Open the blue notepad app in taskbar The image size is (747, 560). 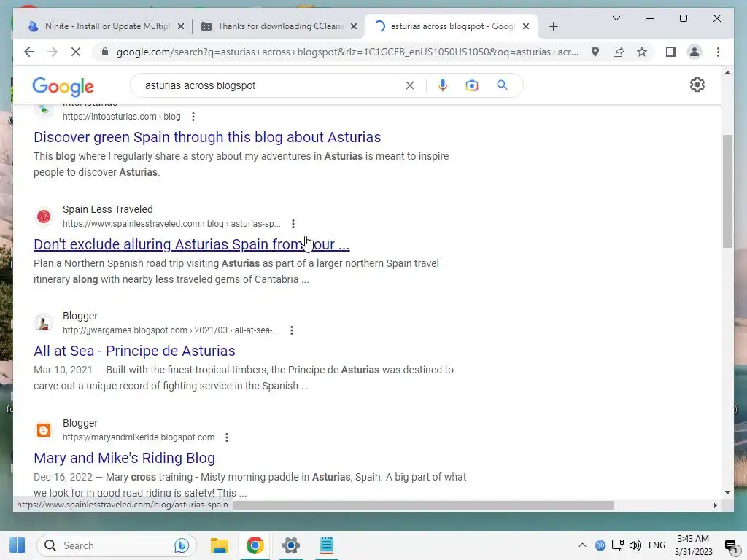click(326, 545)
